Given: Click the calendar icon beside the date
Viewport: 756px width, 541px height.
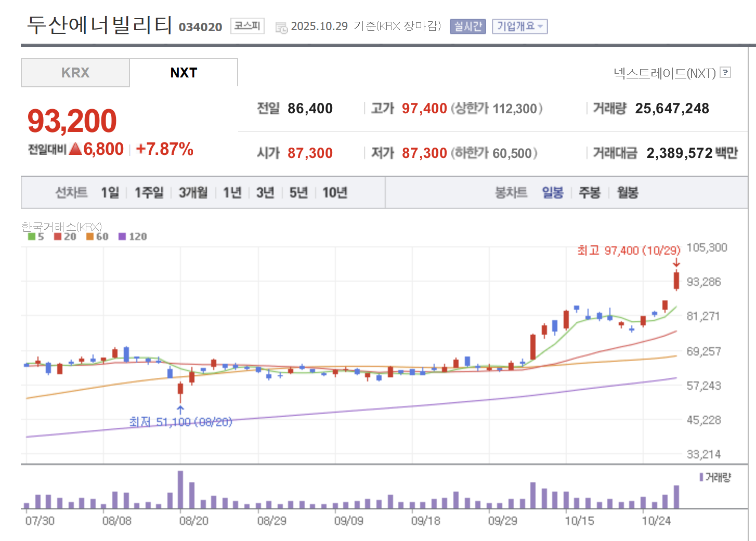Looking at the screenshot, I should click(x=281, y=28).
